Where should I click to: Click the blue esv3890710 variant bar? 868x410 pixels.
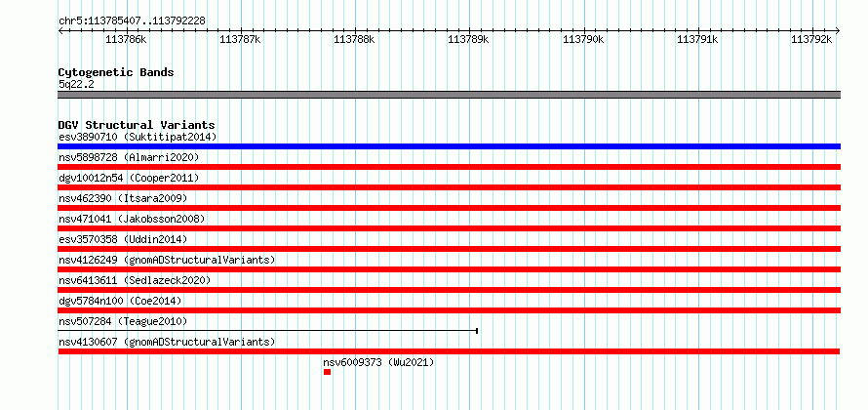tap(449, 146)
